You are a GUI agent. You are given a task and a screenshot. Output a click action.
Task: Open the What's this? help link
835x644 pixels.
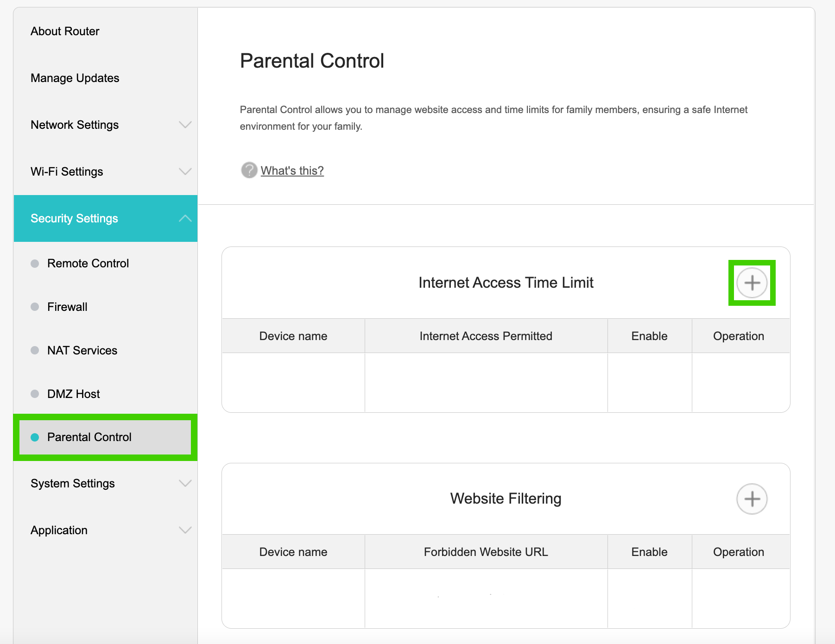tap(292, 170)
